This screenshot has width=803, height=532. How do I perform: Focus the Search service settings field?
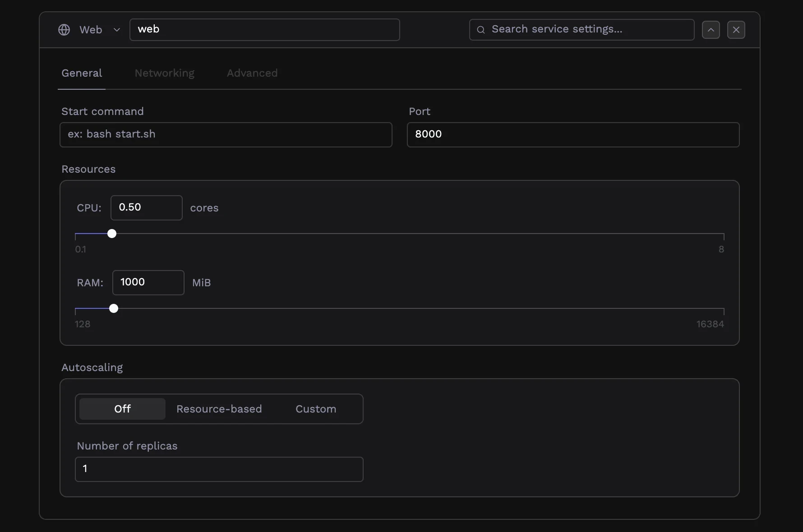coord(581,29)
